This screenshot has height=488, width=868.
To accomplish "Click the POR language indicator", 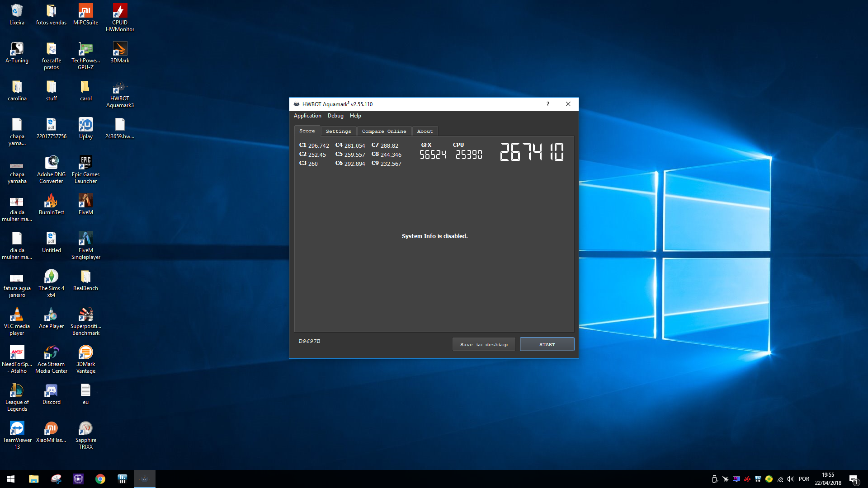I will pyautogui.click(x=804, y=479).
